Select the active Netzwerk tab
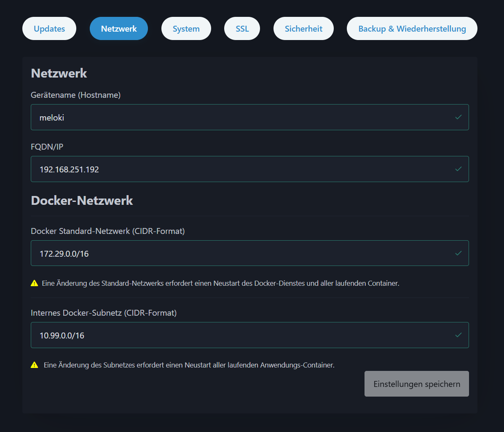Viewport: 504px width, 432px height. [x=118, y=28]
